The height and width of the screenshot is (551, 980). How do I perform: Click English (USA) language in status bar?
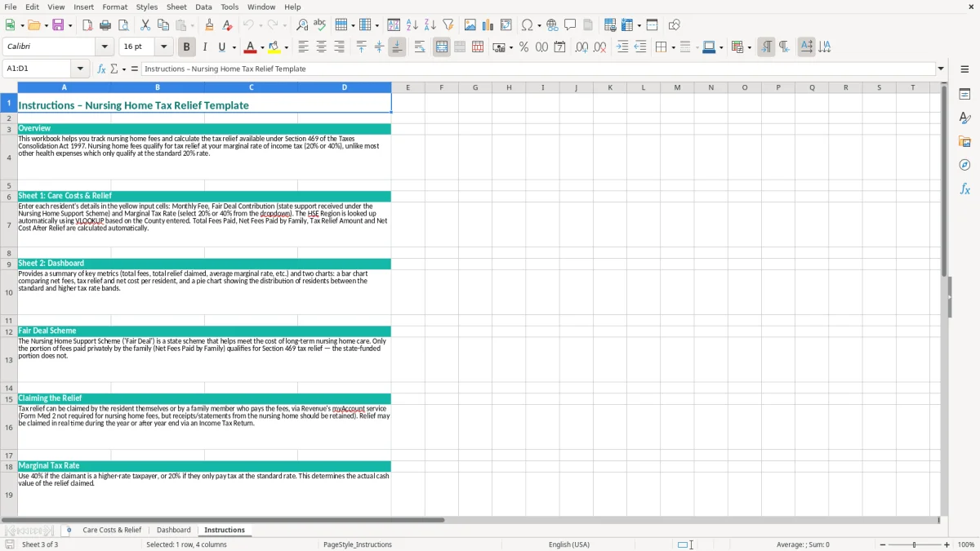point(568,544)
